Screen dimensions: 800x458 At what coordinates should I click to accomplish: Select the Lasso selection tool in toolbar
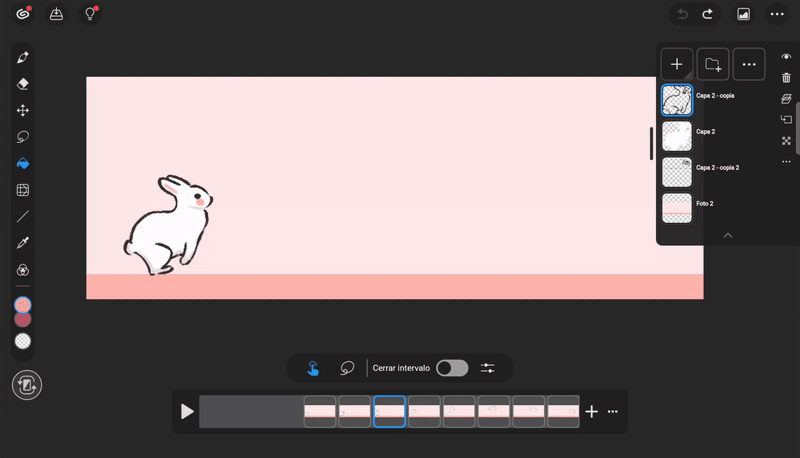coord(22,137)
